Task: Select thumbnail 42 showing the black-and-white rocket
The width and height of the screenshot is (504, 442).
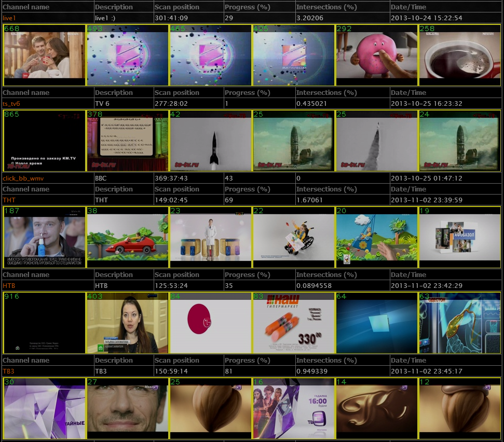Action: 210,141
